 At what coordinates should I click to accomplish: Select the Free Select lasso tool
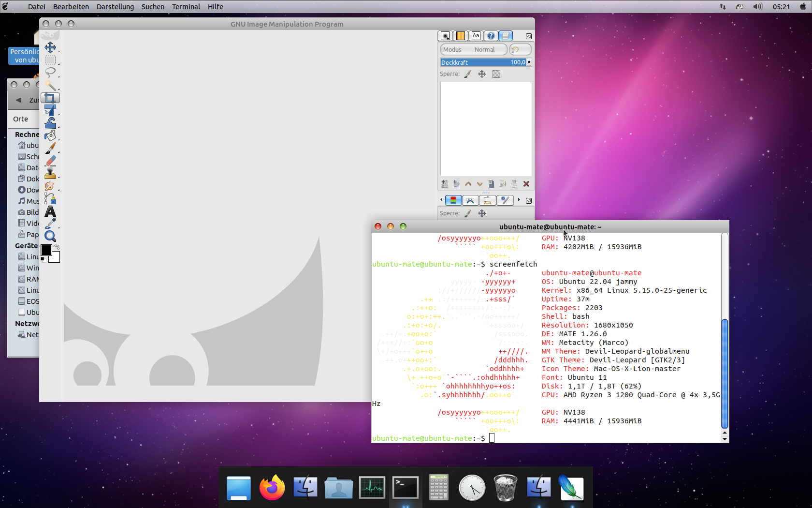(x=50, y=73)
